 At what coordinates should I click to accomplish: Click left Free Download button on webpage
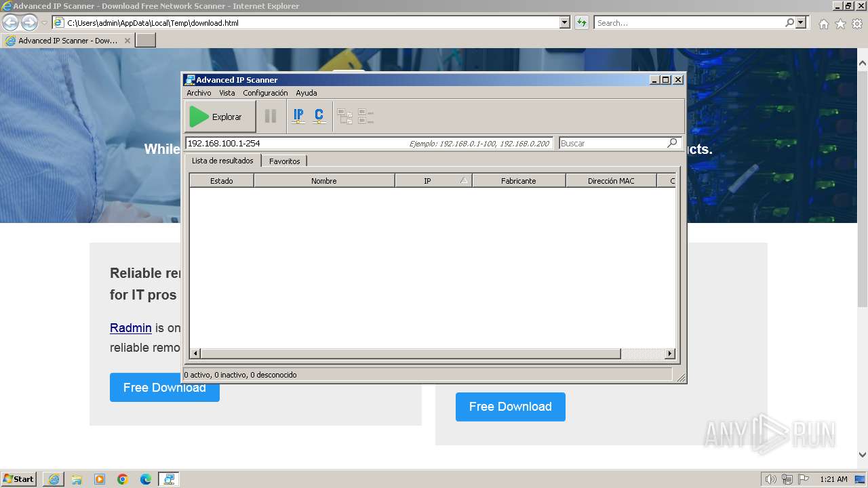pyautogui.click(x=165, y=388)
